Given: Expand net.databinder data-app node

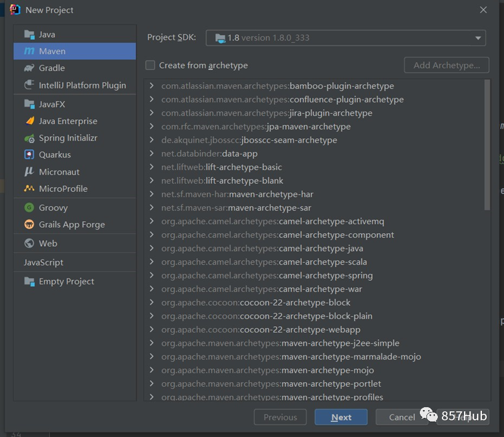Looking at the screenshot, I should pyautogui.click(x=151, y=153).
